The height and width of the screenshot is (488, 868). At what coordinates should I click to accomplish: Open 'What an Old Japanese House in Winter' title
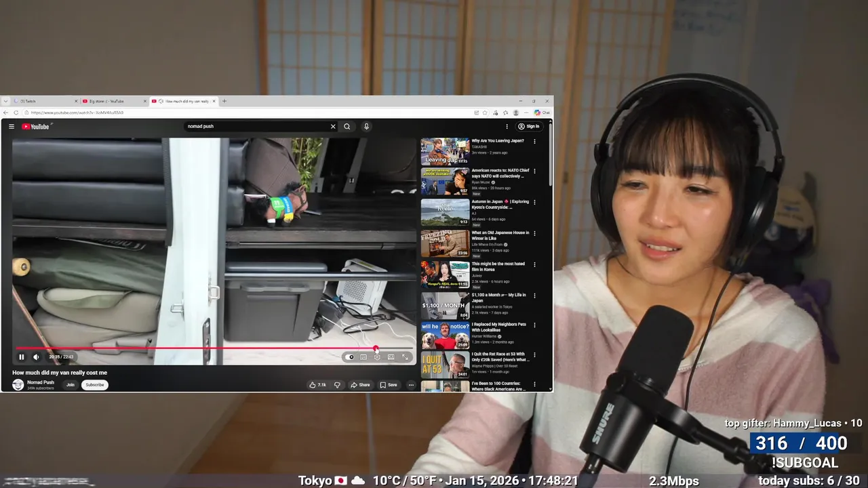pyautogui.click(x=500, y=236)
